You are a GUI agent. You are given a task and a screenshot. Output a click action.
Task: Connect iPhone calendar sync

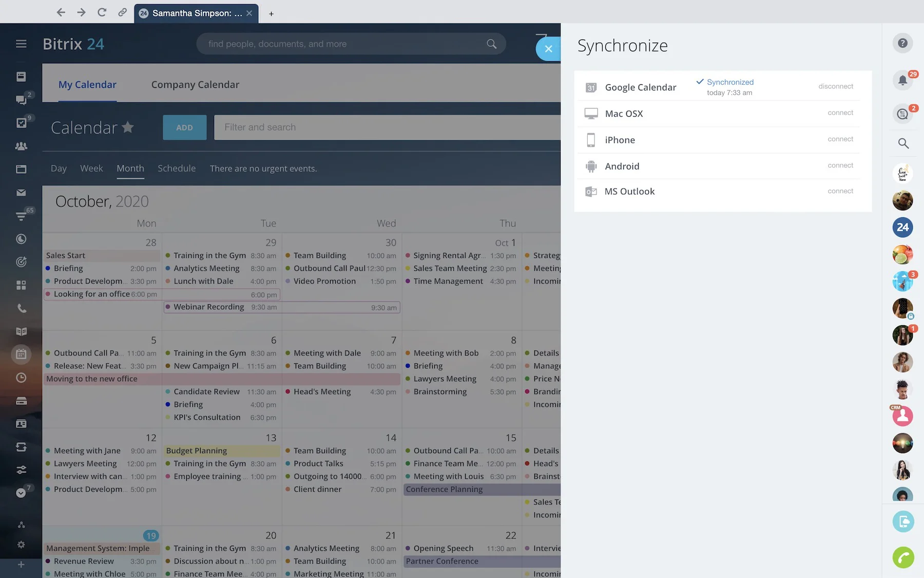[x=840, y=139]
